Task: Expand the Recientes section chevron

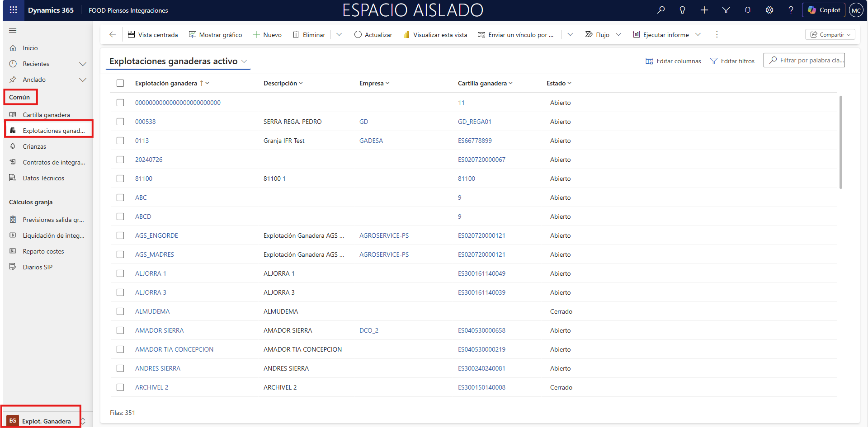Action: tap(83, 64)
